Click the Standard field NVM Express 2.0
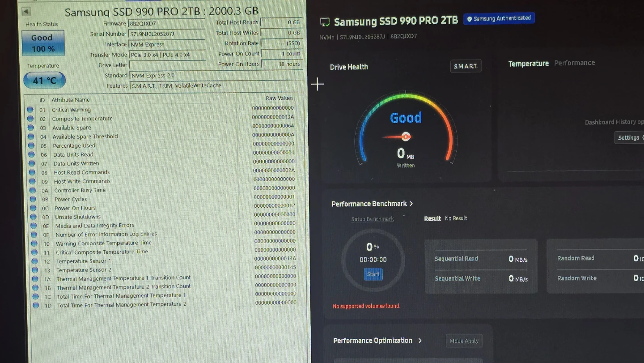This screenshot has width=644, height=363. 216,76
